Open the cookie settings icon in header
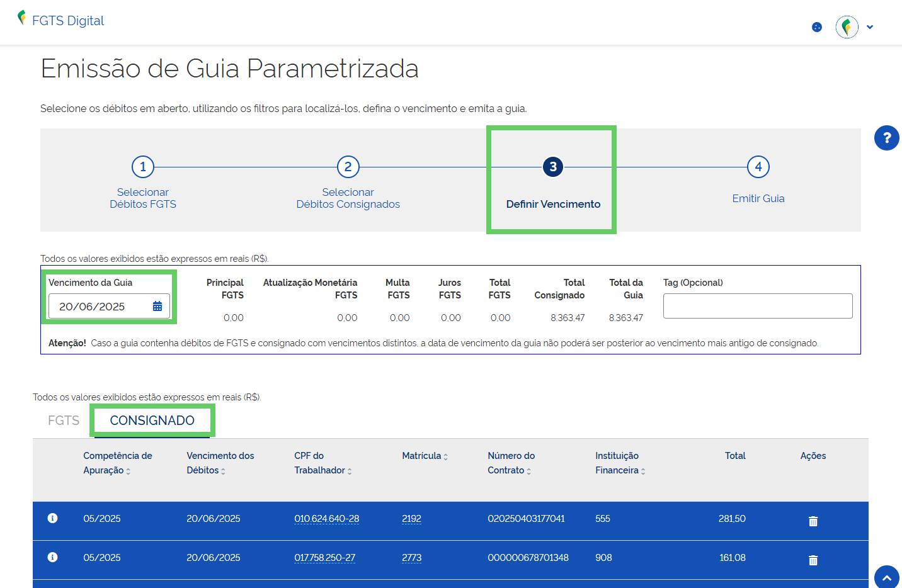 pos(817,27)
